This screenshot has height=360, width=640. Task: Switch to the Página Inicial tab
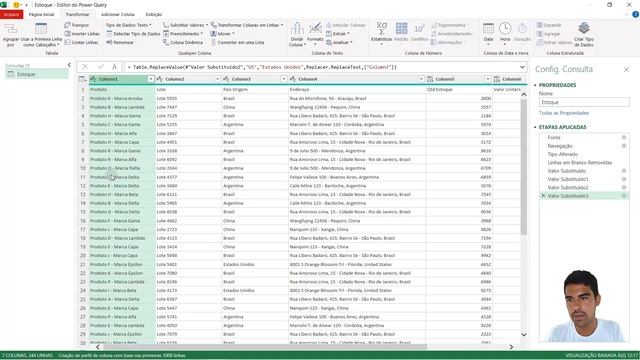click(41, 14)
